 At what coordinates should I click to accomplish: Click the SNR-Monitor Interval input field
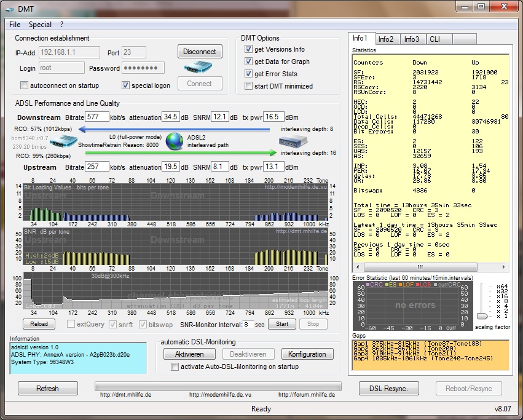(248, 324)
